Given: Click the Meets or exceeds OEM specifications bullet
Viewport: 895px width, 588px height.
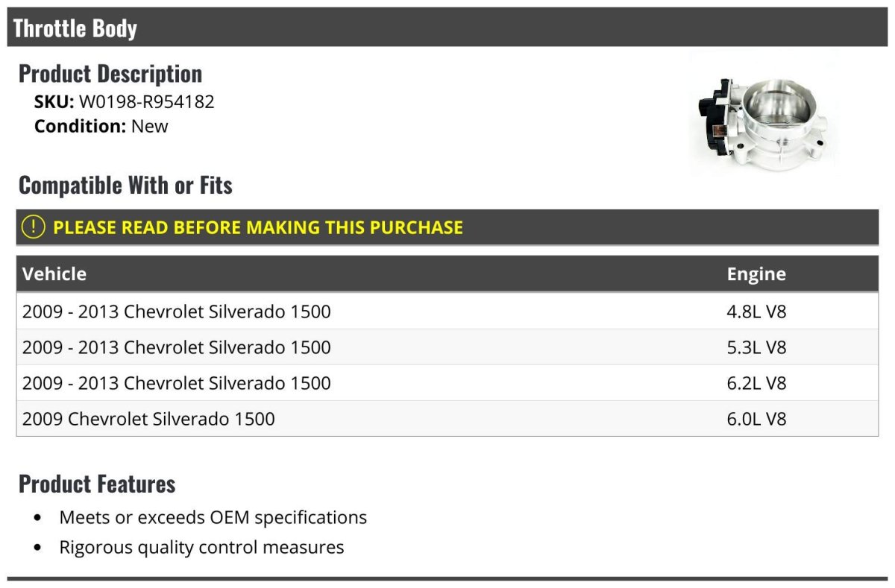Looking at the screenshot, I should (x=213, y=516).
